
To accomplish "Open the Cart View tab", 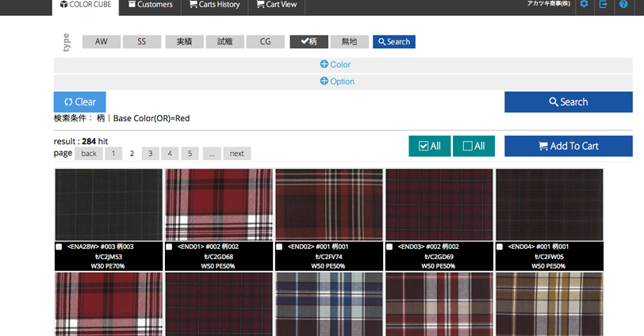I will point(277,5).
